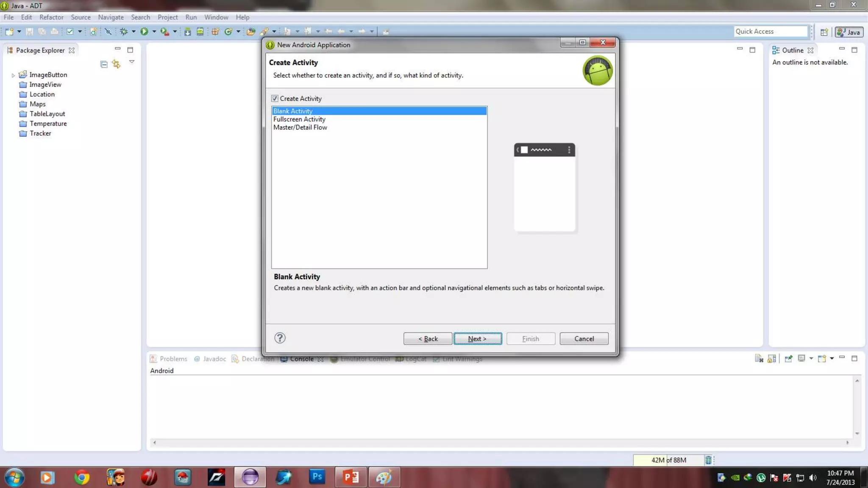Open Android SDK Manager toolbar icon
Viewport: 868px width, 488px height.
click(187, 31)
